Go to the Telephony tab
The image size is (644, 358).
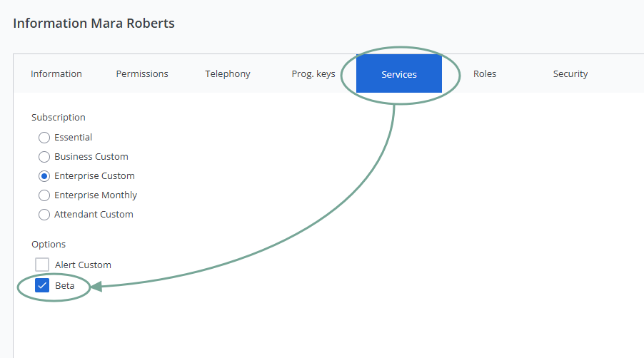click(228, 74)
